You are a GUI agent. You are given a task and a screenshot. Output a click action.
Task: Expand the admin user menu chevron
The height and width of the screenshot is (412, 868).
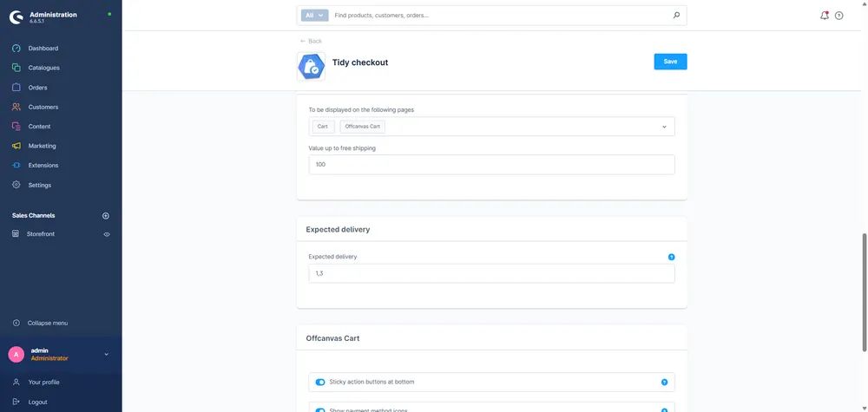(106, 355)
